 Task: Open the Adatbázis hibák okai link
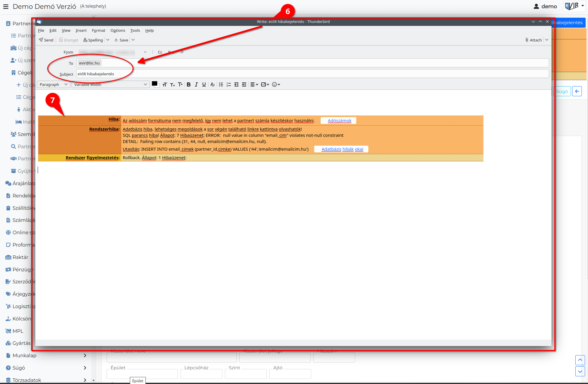tap(342, 149)
